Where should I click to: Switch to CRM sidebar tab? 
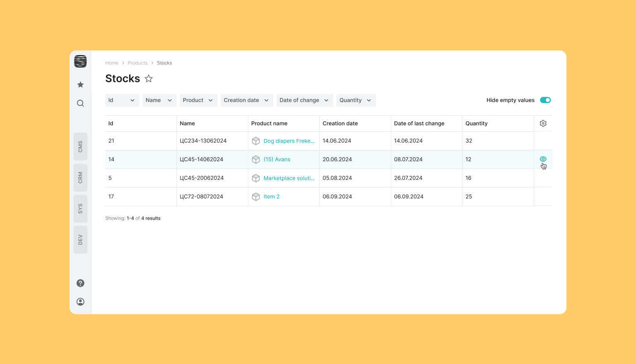(x=80, y=177)
